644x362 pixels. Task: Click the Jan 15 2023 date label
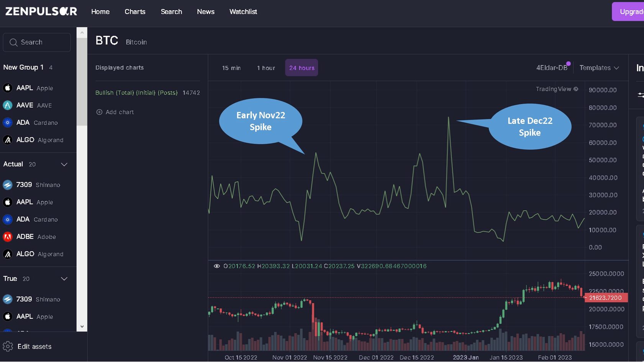tap(506, 357)
